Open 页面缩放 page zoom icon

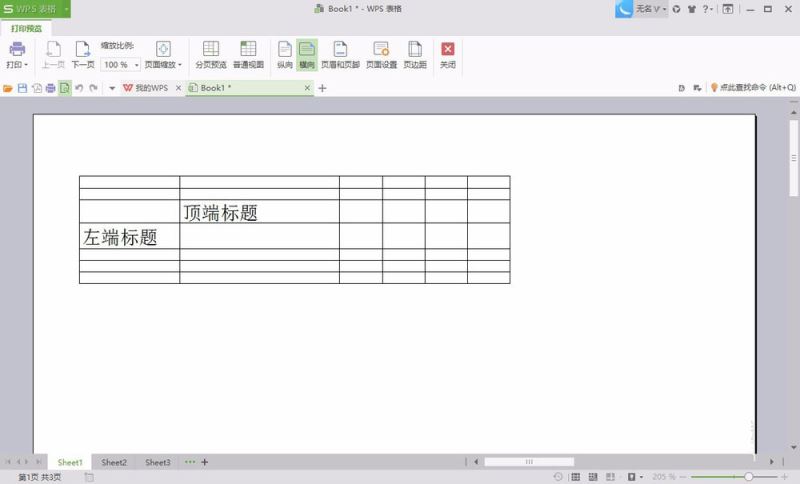(163, 49)
